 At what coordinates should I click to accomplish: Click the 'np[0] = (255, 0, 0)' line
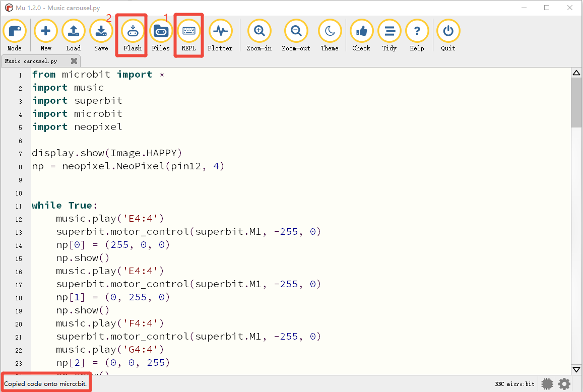click(113, 245)
